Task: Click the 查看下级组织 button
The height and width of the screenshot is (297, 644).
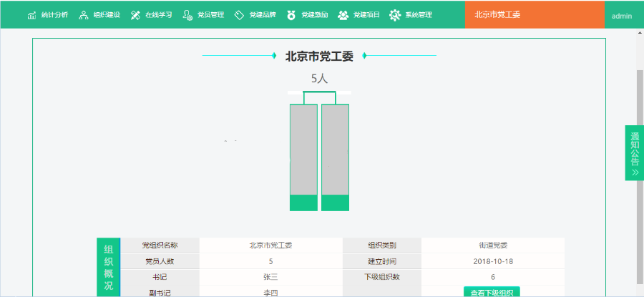Action: (x=492, y=292)
